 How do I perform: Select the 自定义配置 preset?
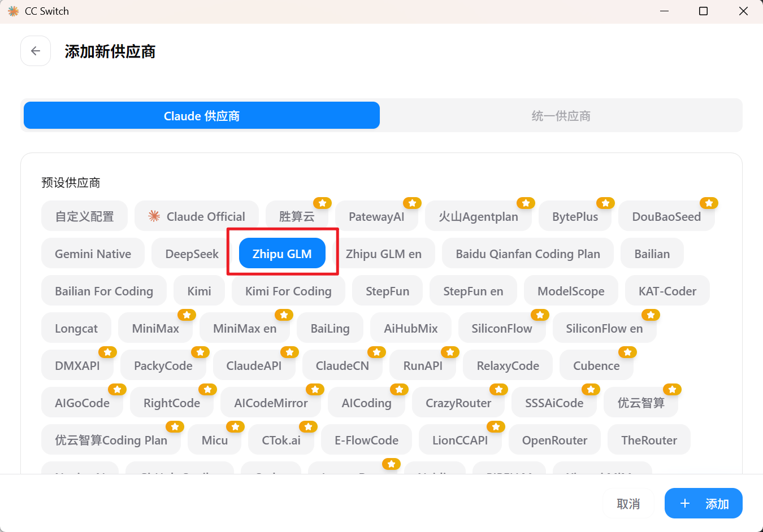pos(84,216)
